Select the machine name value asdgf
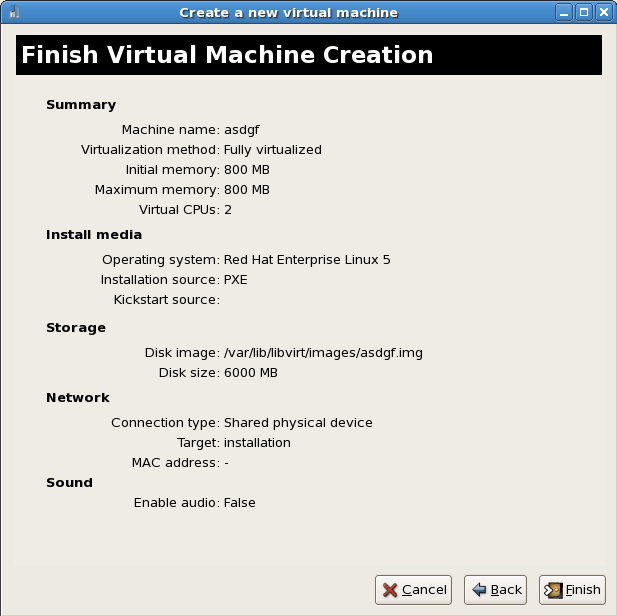The height and width of the screenshot is (616, 617). [242, 129]
